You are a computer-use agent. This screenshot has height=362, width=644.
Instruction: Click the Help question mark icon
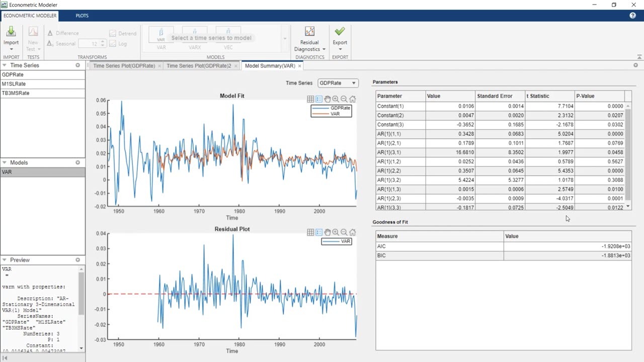click(x=633, y=16)
